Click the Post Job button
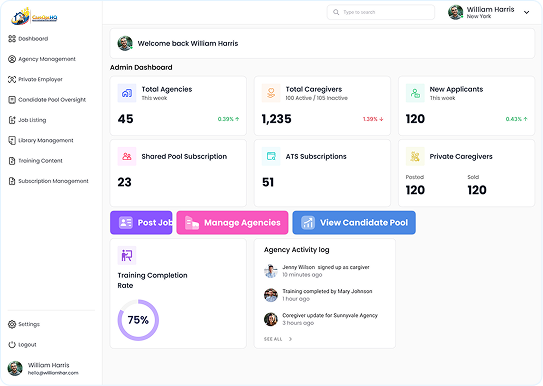Viewport: 543px width, 386px height. pyautogui.click(x=141, y=223)
